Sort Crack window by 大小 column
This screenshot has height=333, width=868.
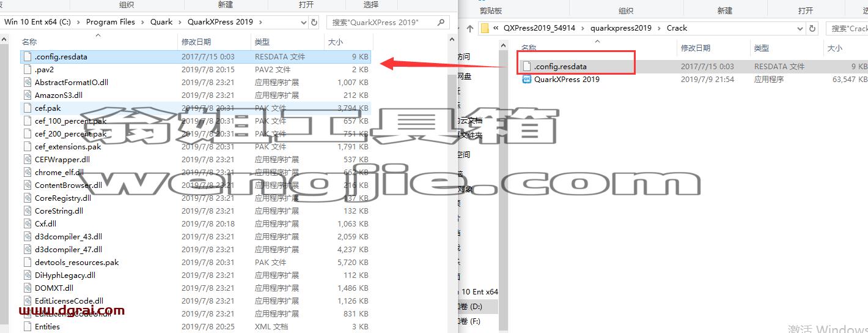(x=835, y=48)
